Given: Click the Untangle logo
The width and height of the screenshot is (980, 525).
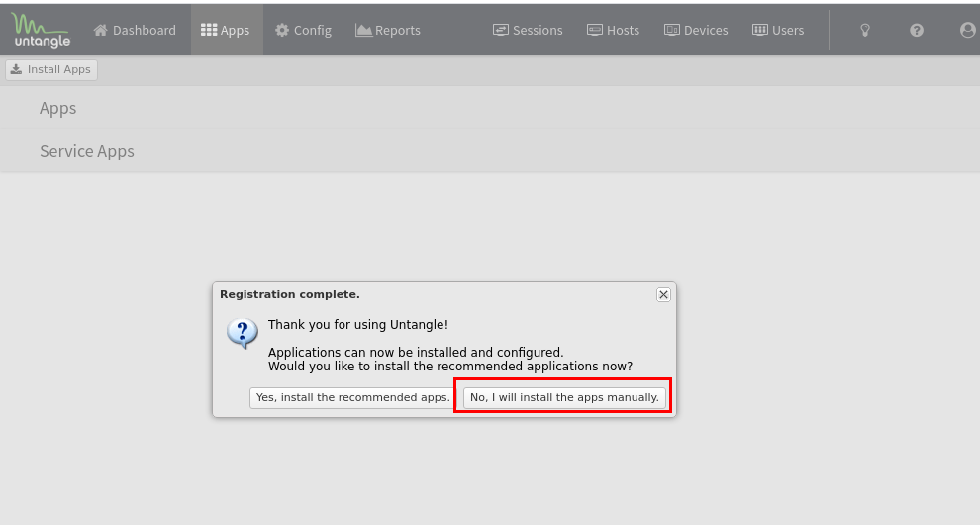Looking at the screenshot, I should point(41,30).
